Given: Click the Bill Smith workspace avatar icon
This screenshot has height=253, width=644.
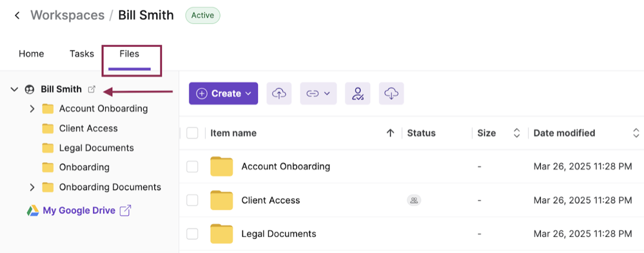Looking at the screenshot, I should pyautogui.click(x=30, y=89).
